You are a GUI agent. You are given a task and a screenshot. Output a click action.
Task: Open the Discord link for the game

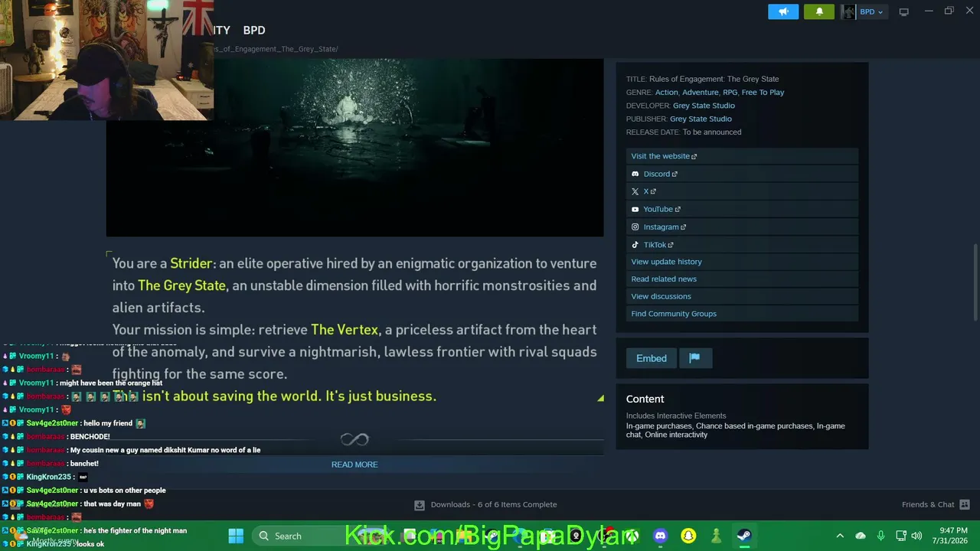tap(660, 174)
